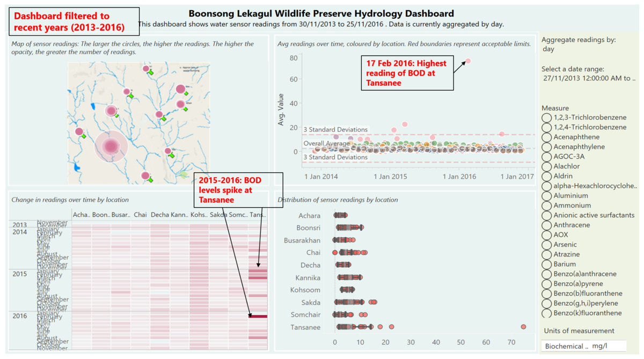This screenshot has height=359, width=644.
Task: Open the Aggregate readings by day dropdown
Action: pos(548,49)
